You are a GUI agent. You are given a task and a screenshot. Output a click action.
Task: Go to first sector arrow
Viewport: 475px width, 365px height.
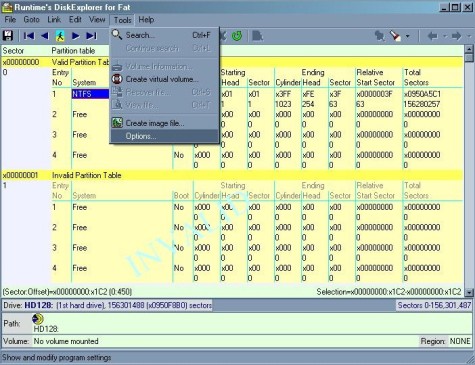pyautogui.click(x=29, y=36)
